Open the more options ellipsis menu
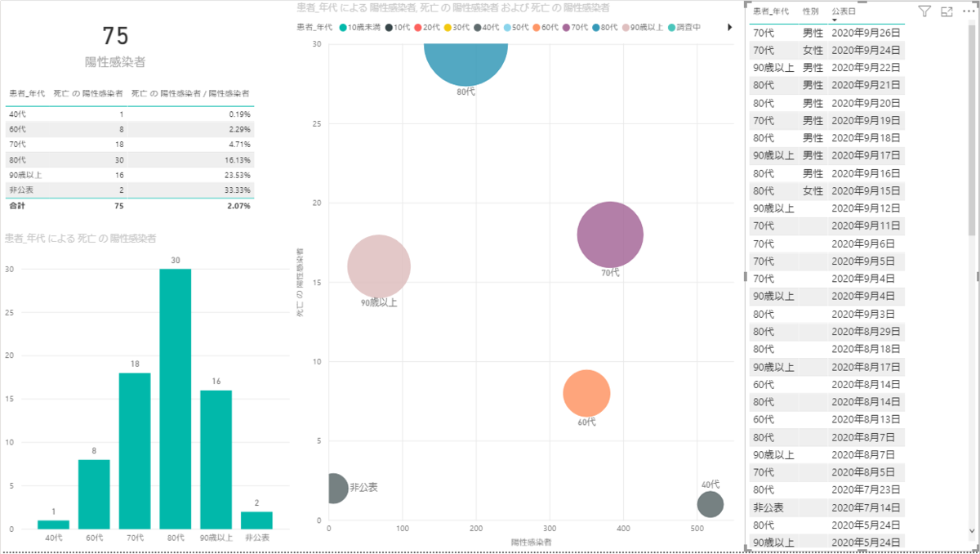 pos(969,11)
